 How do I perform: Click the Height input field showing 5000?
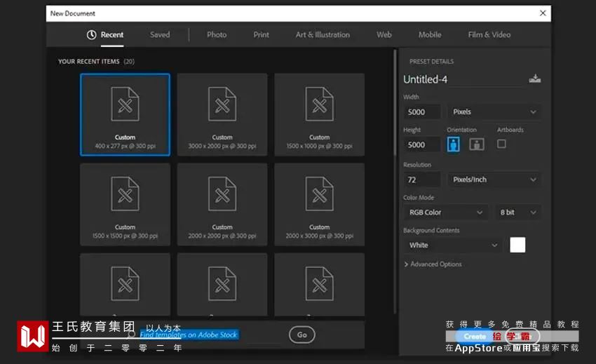(x=422, y=144)
